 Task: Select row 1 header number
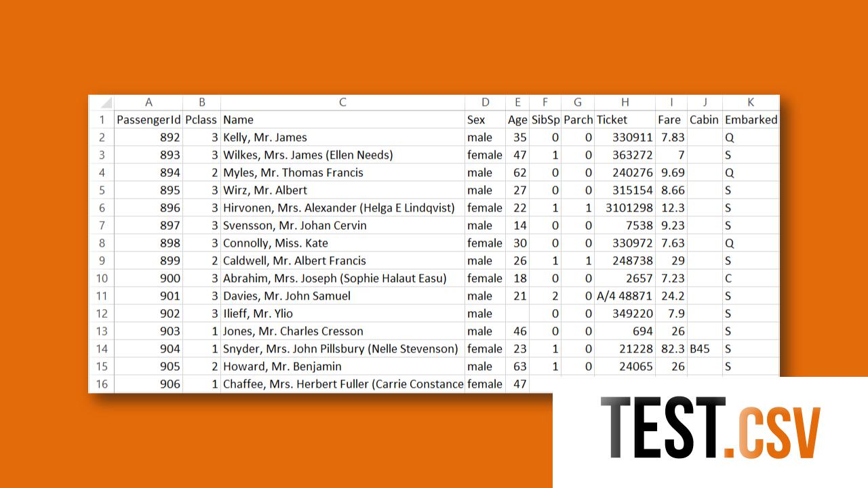pyautogui.click(x=101, y=119)
